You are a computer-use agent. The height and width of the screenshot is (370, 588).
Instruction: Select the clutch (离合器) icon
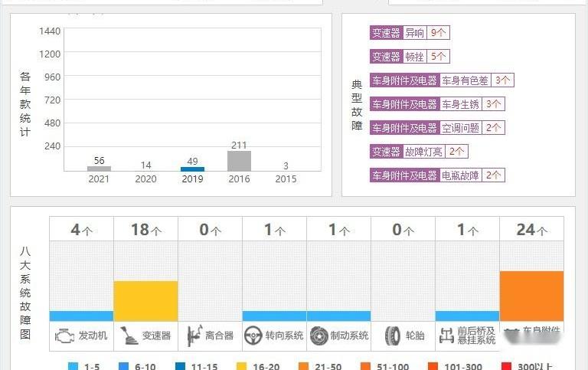[x=194, y=336]
